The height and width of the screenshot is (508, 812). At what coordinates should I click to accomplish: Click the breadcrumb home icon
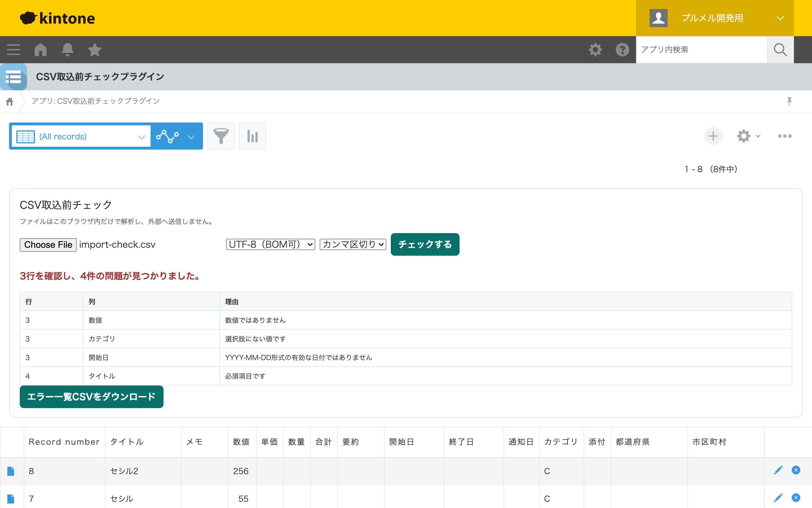click(10, 102)
